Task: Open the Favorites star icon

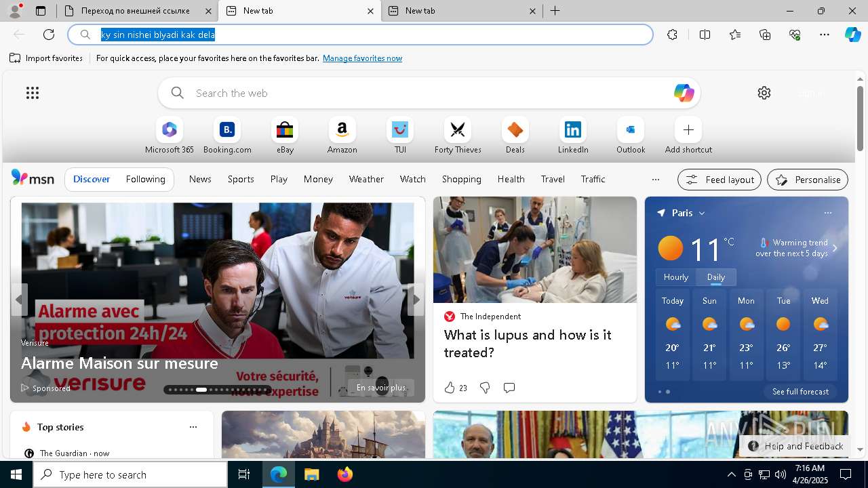Action: [735, 35]
